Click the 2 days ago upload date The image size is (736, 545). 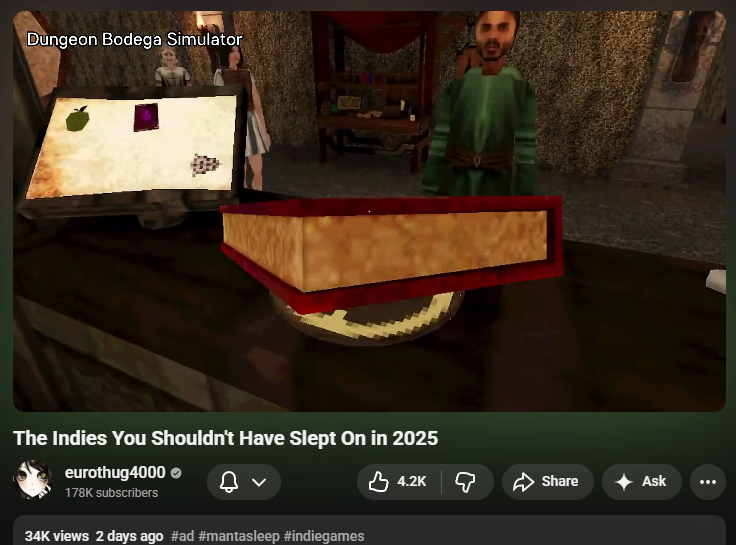(129, 536)
